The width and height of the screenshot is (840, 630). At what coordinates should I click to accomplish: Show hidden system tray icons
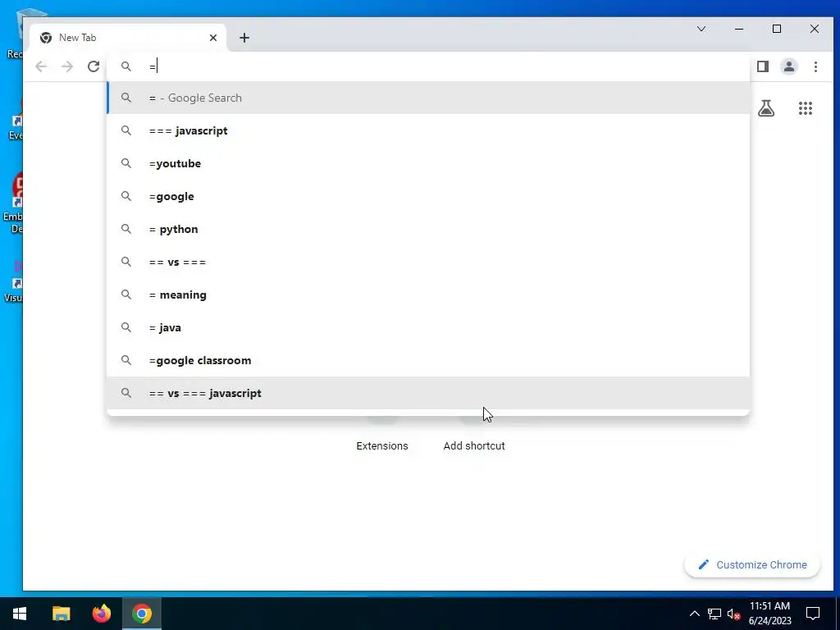(x=694, y=614)
